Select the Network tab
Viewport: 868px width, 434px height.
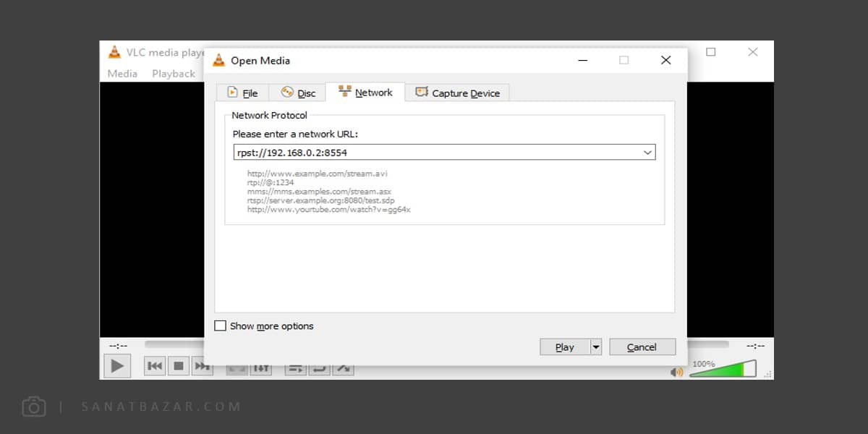365,92
